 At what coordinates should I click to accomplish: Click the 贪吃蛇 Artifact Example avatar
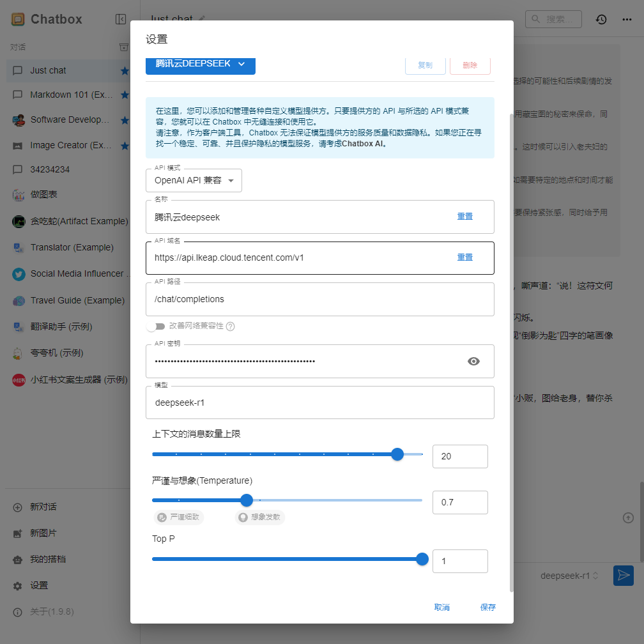[19, 221]
